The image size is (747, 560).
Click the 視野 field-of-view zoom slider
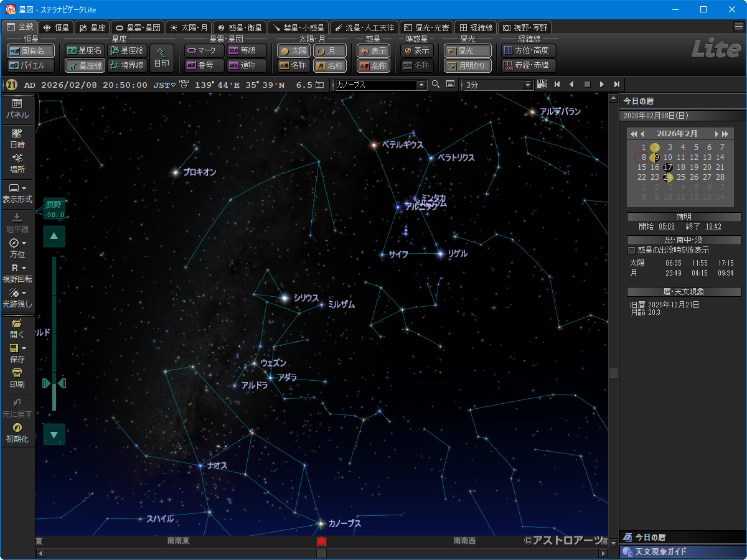54,383
